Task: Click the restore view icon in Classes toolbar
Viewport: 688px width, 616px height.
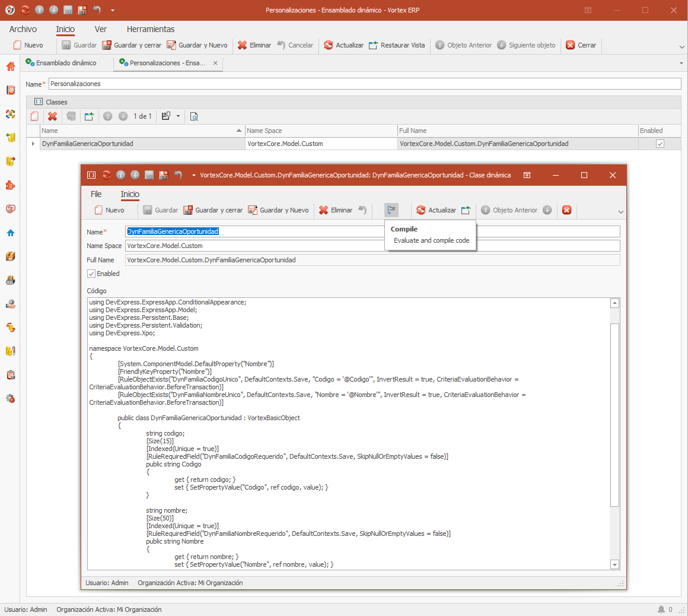Action: [89, 116]
